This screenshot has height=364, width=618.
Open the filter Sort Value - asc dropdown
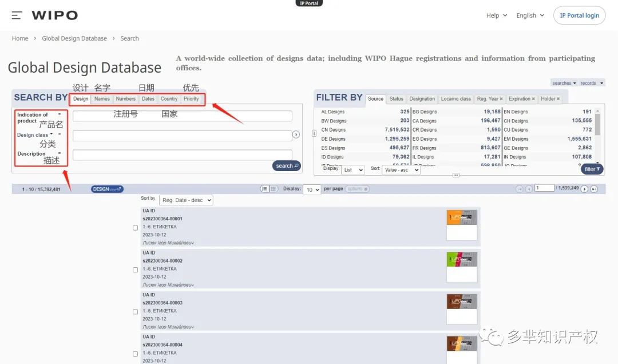tap(401, 170)
